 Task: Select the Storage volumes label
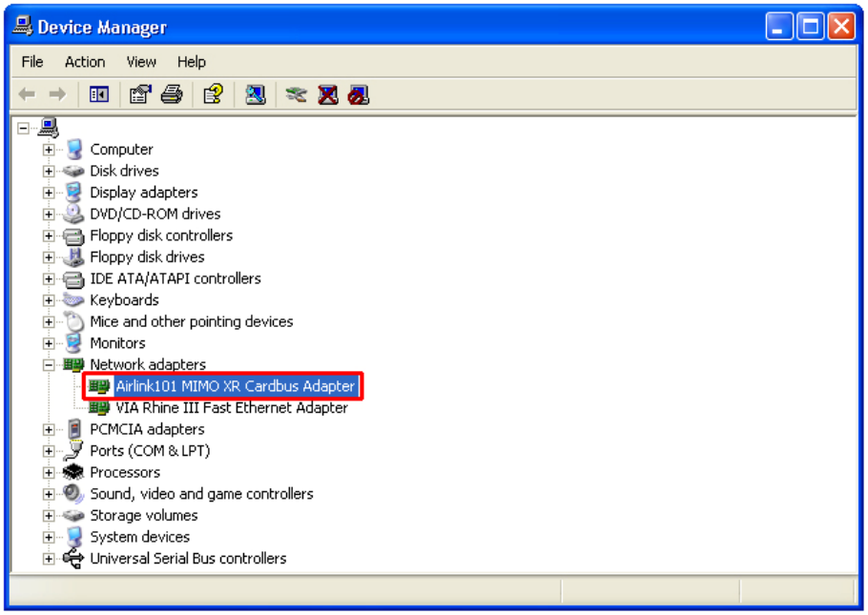click(144, 515)
